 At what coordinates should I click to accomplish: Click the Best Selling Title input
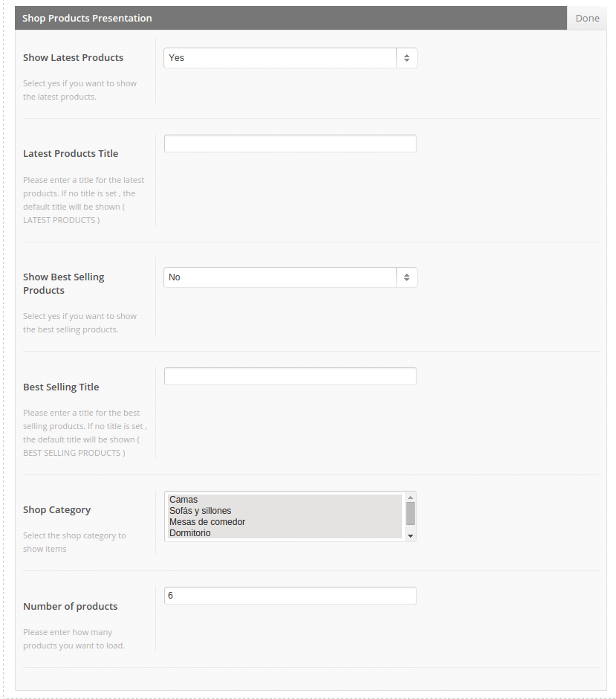point(290,376)
